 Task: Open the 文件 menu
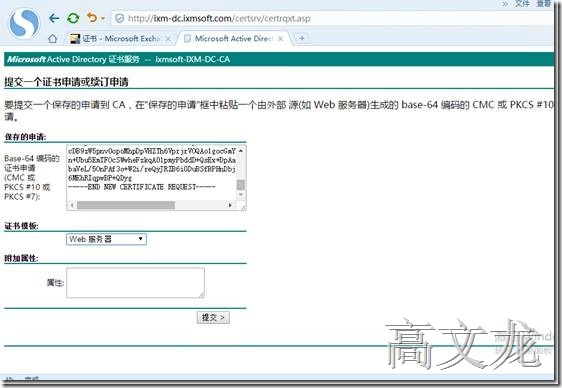(522, 4)
